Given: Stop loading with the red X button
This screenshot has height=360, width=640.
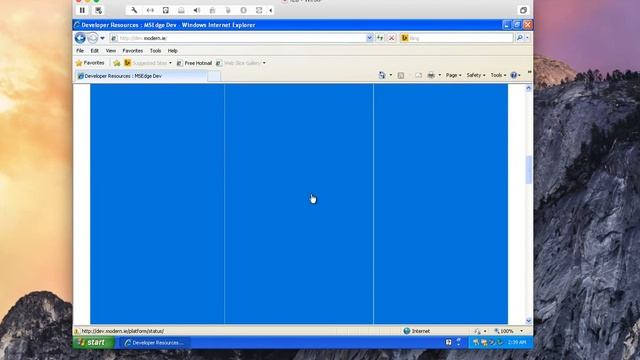Looking at the screenshot, I should [391, 38].
